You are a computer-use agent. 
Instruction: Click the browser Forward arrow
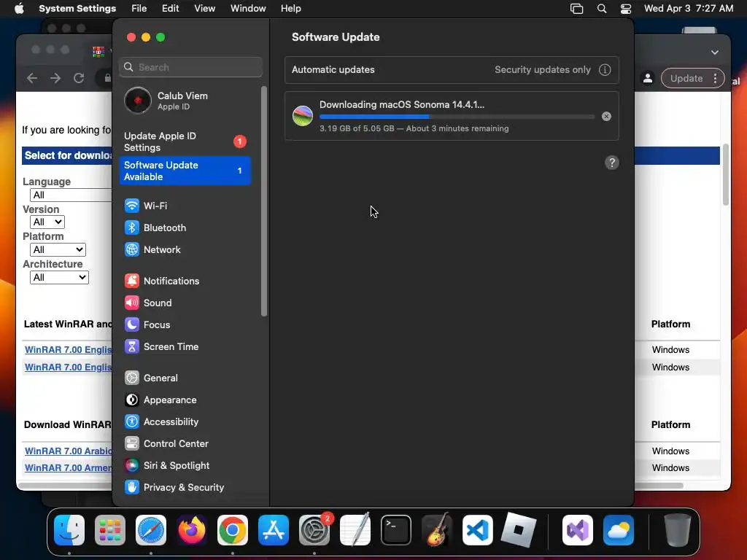[x=55, y=78]
